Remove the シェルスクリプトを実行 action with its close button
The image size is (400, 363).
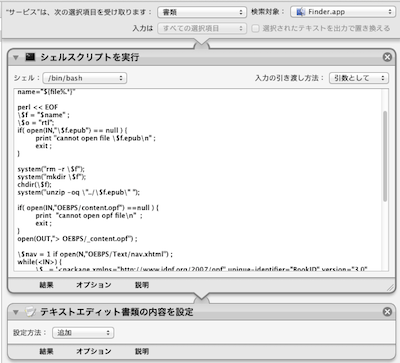387,57
